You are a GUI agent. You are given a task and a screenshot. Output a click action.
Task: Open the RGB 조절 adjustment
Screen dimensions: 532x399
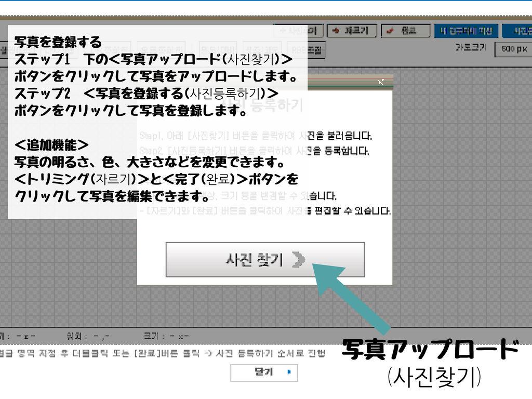point(307,50)
